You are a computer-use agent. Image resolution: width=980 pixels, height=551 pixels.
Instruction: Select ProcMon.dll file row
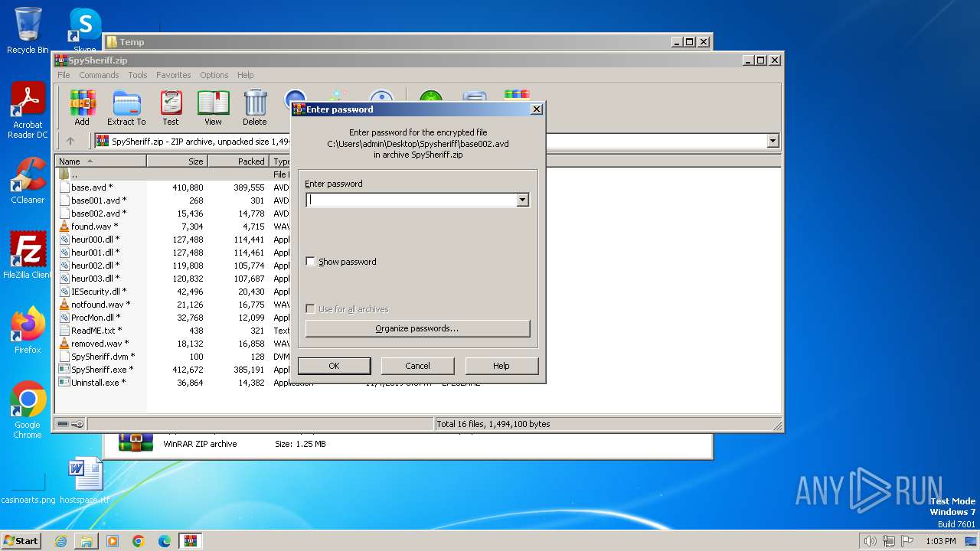pyautogui.click(x=88, y=318)
